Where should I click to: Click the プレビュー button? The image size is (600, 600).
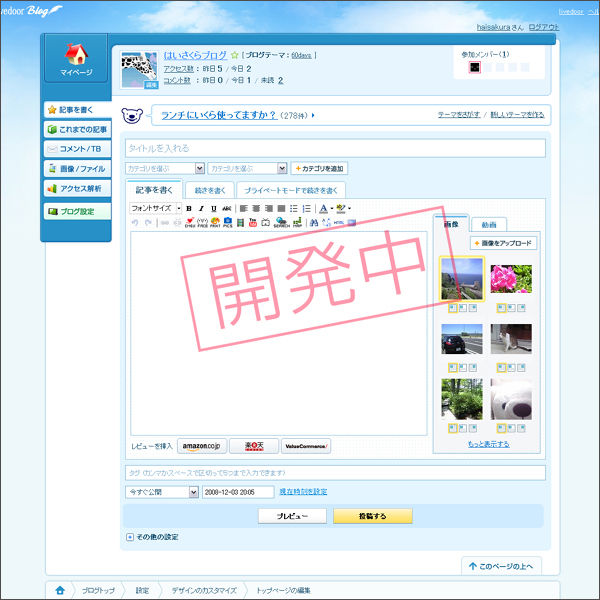point(292,516)
